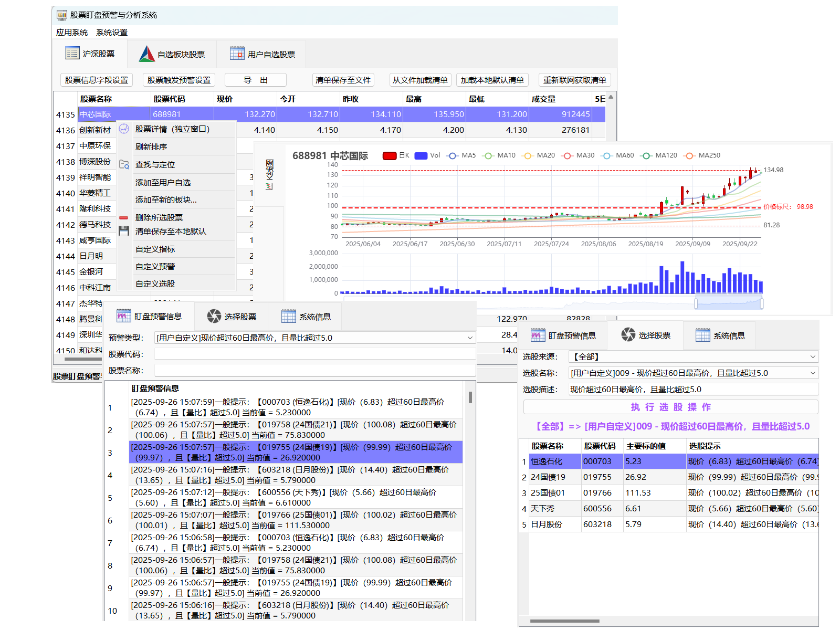Screen dimensions: 840x630
Task: Expand the 选股来源 combo box
Action: click(813, 357)
